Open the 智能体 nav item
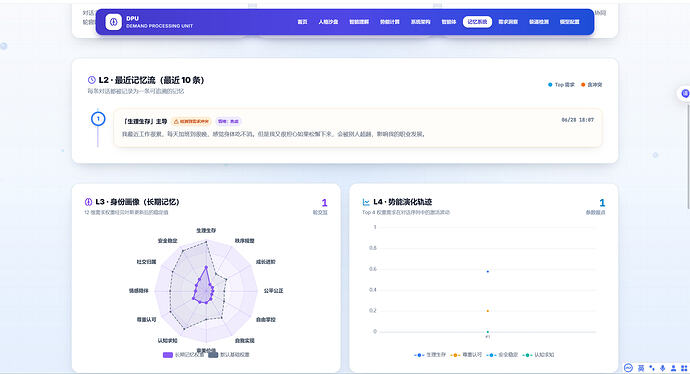 (x=449, y=22)
